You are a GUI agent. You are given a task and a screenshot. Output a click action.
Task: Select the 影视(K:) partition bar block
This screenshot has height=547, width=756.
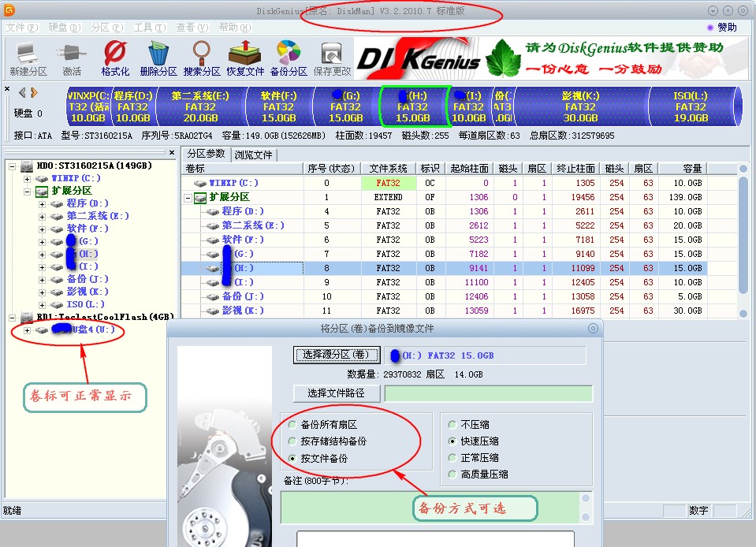click(x=580, y=106)
